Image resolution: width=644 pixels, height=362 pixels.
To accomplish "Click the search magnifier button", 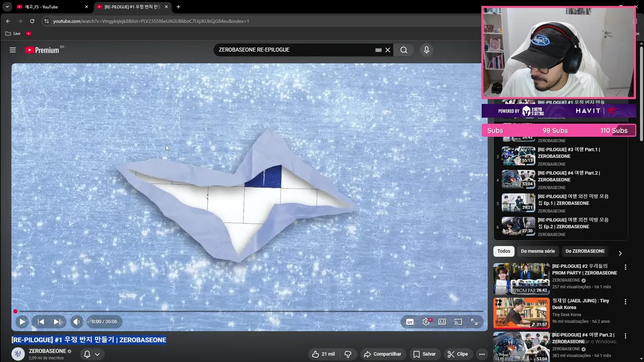I will tap(404, 50).
